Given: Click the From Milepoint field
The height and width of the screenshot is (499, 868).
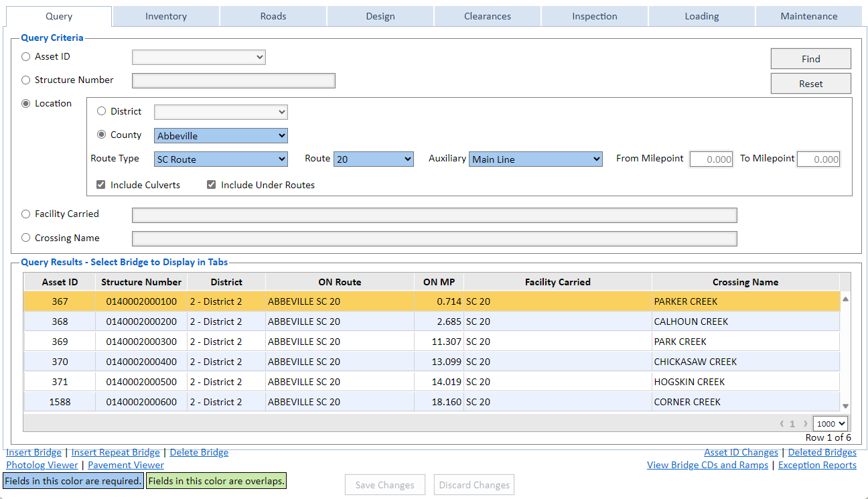Looking at the screenshot, I should coord(711,159).
